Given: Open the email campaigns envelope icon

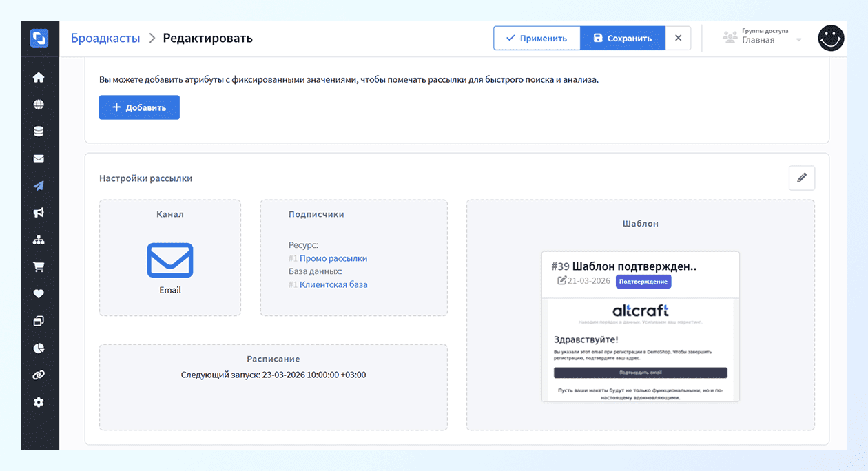Looking at the screenshot, I should 39,158.
